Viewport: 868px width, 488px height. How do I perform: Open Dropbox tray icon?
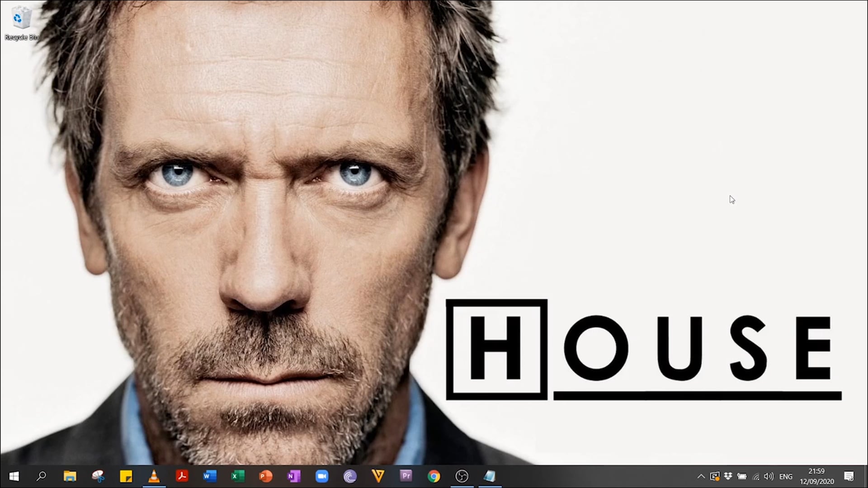point(728,476)
